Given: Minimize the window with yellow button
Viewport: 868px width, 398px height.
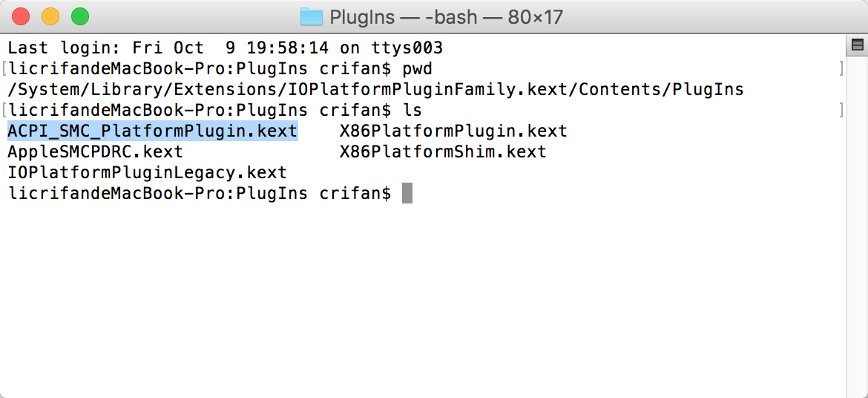Looking at the screenshot, I should point(50,16).
